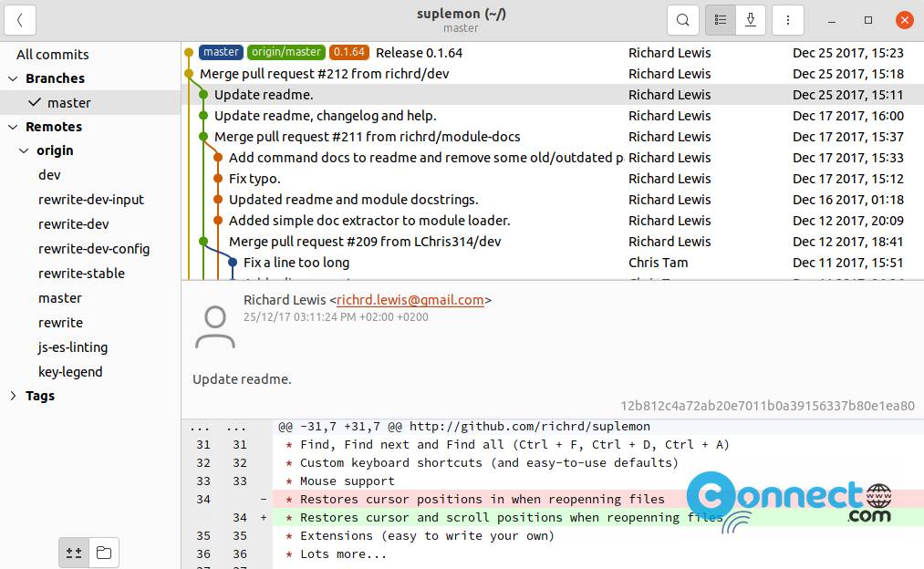Image resolution: width=924 pixels, height=569 pixels.
Task: Select Merge pull request #211 commit
Action: (553, 137)
